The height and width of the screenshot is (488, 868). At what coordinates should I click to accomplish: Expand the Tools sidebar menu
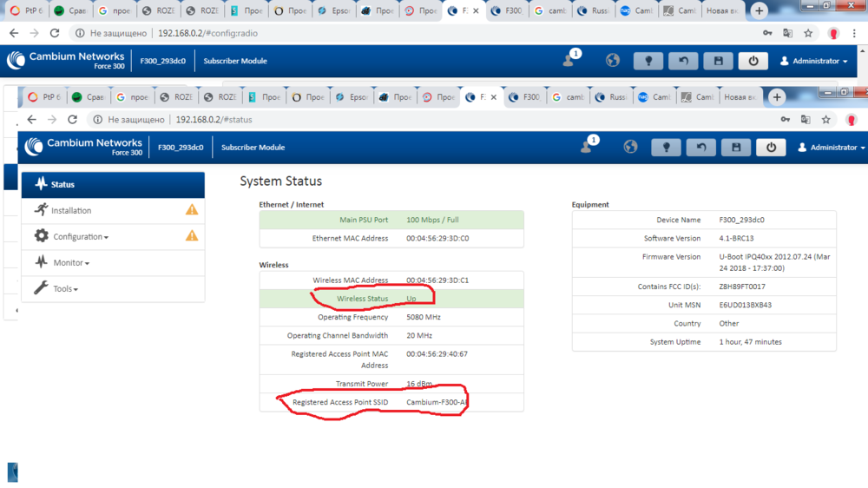tap(65, 289)
